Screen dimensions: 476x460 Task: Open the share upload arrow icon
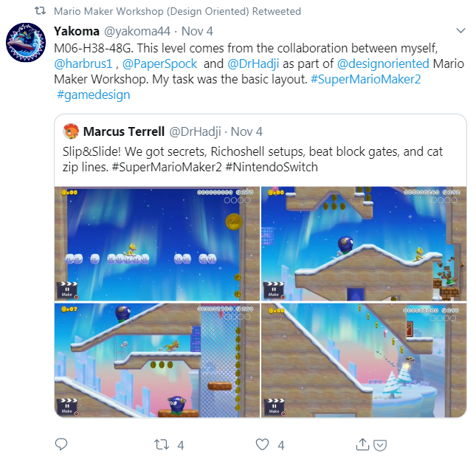click(362, 444)
